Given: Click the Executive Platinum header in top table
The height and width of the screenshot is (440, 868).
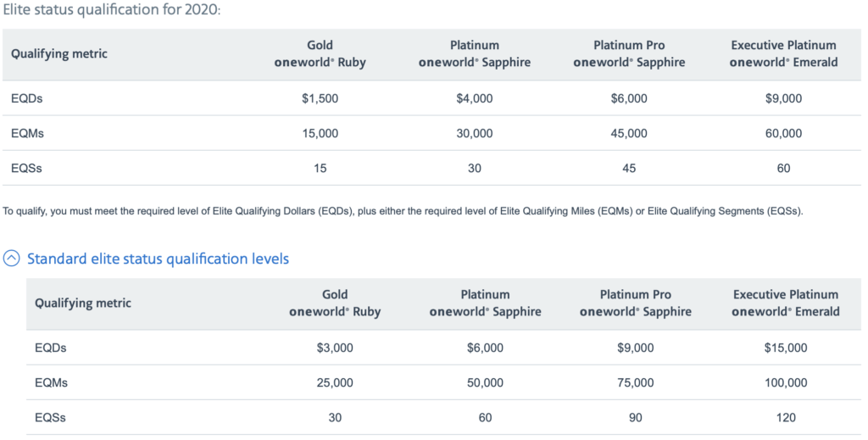Looking at the screenshot, I should pos(783,53).
